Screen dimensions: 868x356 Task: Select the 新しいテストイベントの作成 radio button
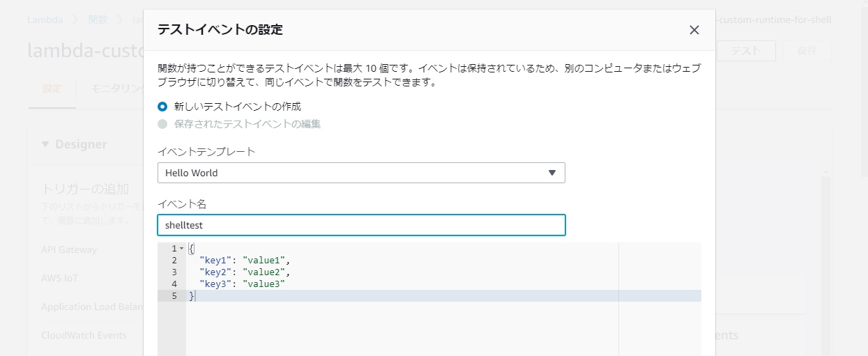(162, 107)
